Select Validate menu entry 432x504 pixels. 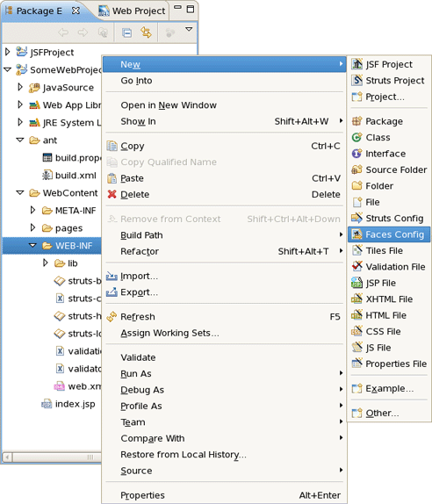click(225, 357)
